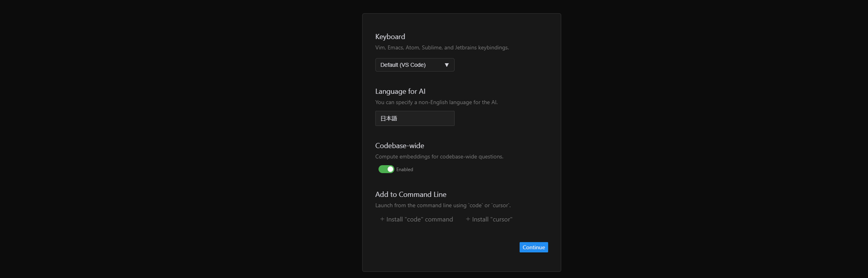Click the Vim, Emacs, Atom keybindings description
The height and width of the screenshot is (278, 868).
coord(442,48)
